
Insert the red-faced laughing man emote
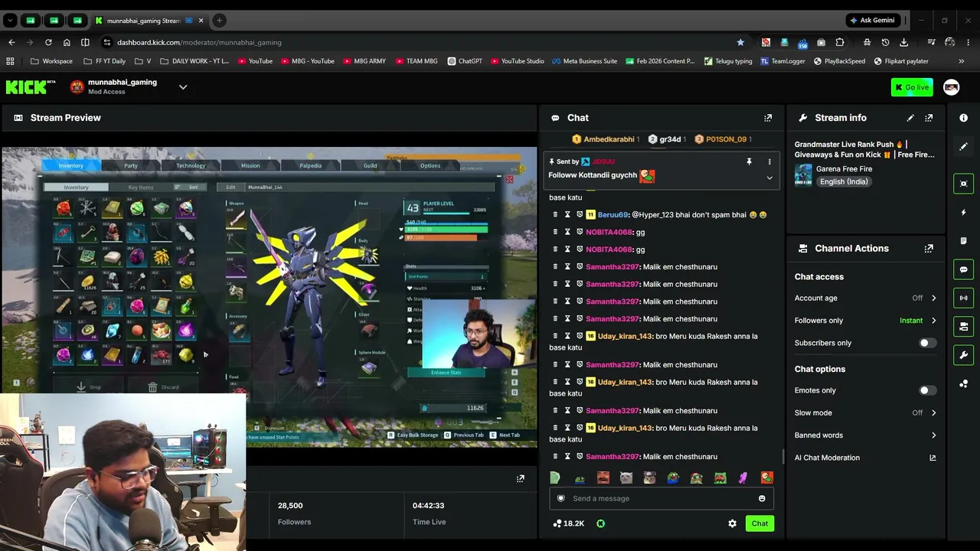click(603, 478)
